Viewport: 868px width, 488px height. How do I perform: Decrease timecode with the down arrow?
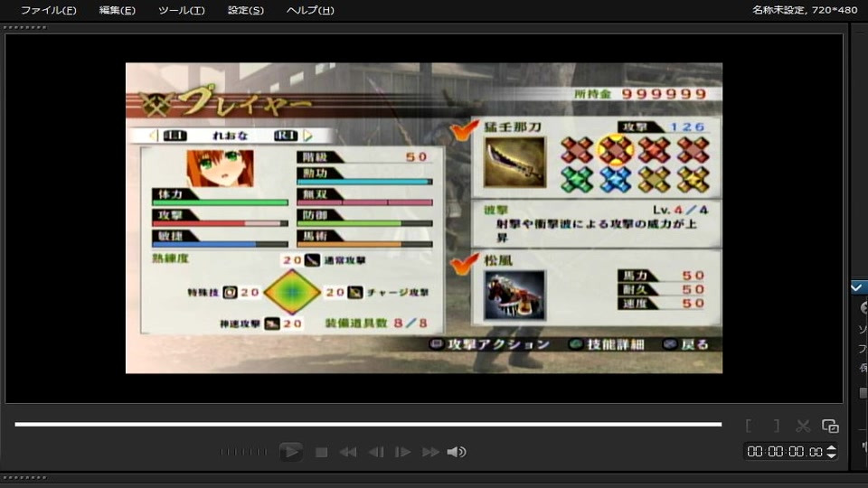click(832, 455)
